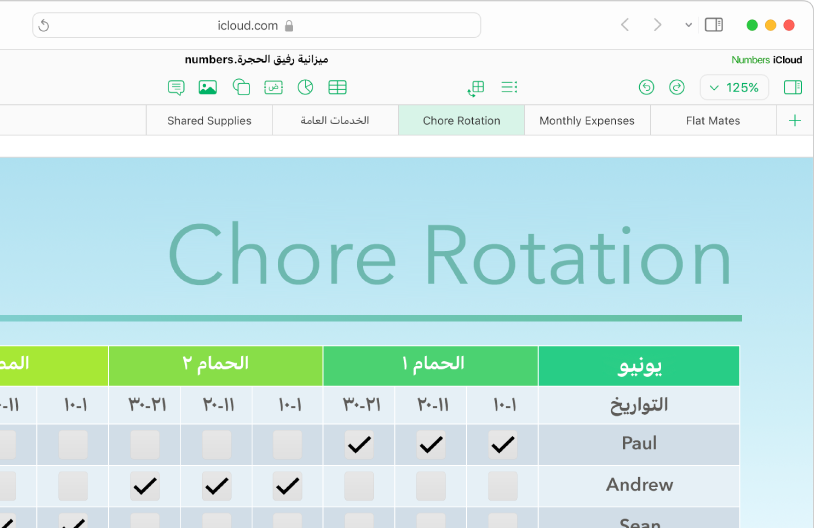The height and width of the screenshot is (529, 814).
Task: Select the Andrew name cell
Action: coord(639,486)
